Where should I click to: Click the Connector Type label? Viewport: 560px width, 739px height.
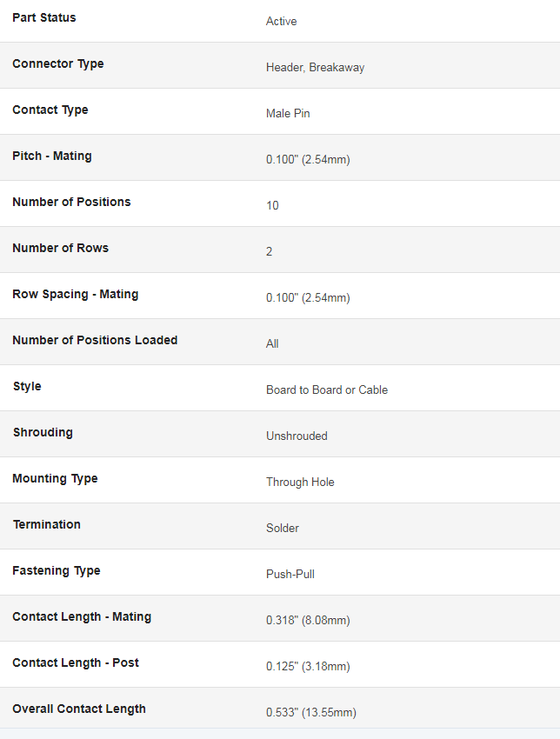58,63
